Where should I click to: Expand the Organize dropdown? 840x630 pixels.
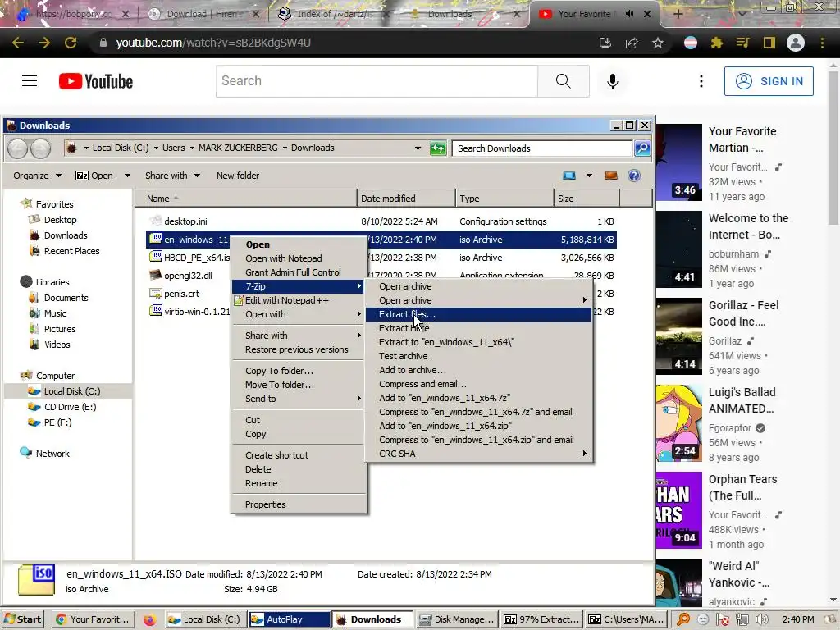[38, 176]
